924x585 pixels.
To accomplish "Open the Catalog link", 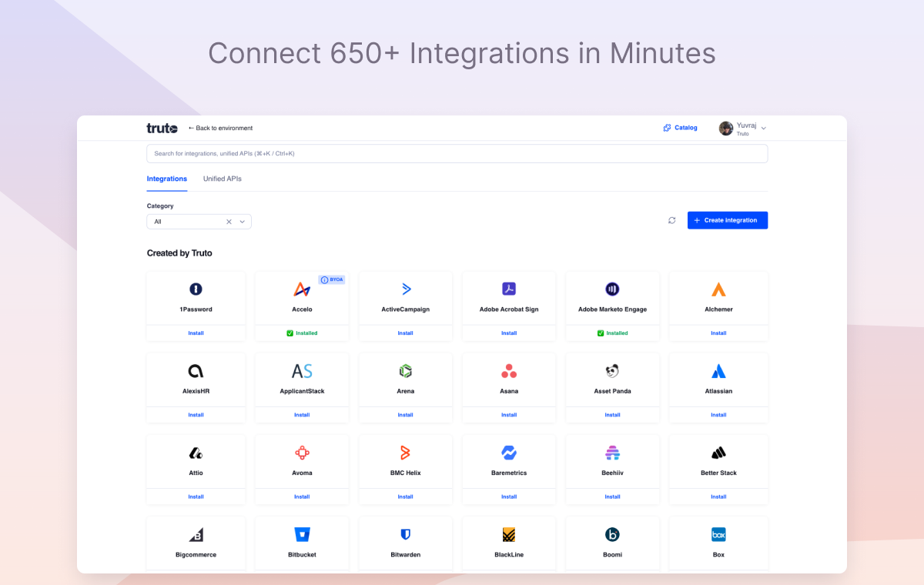I will click(x=680, y=128).
